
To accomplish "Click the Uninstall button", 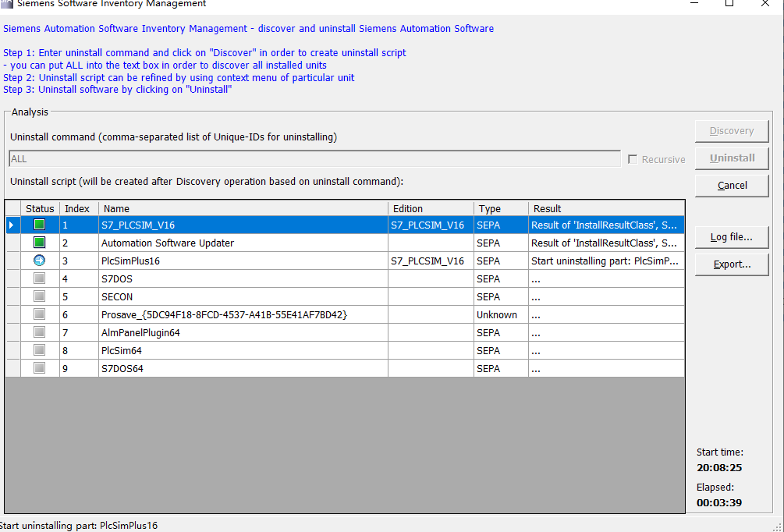I will point(732,158).
